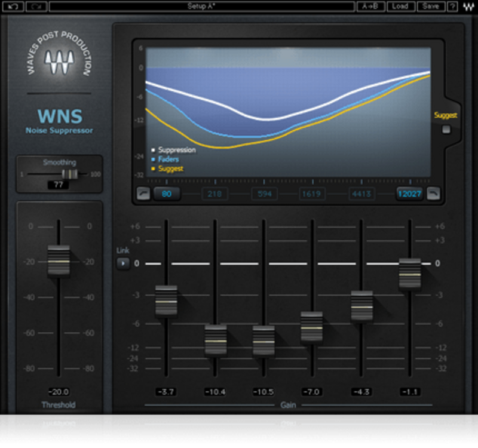Click the Smoothing slider handle
This screenshot has height=448, width=478.
tap(70, 174)
